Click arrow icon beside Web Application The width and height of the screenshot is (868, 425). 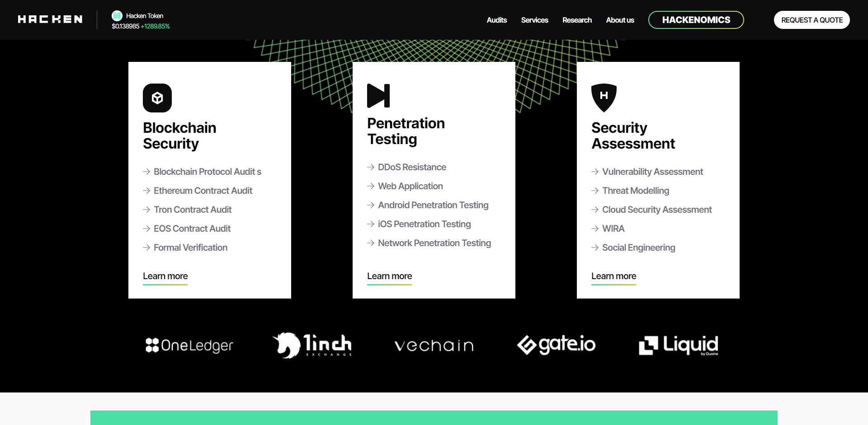pyautogui.click(x=371, y=186)
